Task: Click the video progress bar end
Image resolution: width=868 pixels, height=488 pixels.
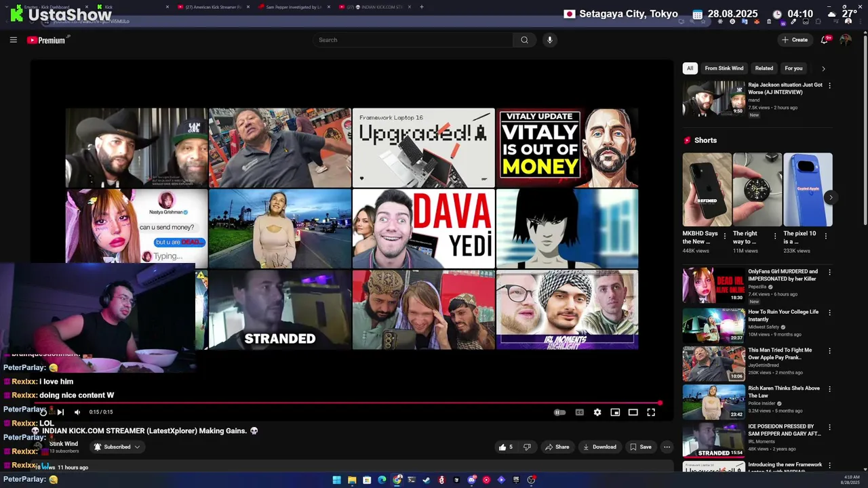Action: tap(660, 403)
